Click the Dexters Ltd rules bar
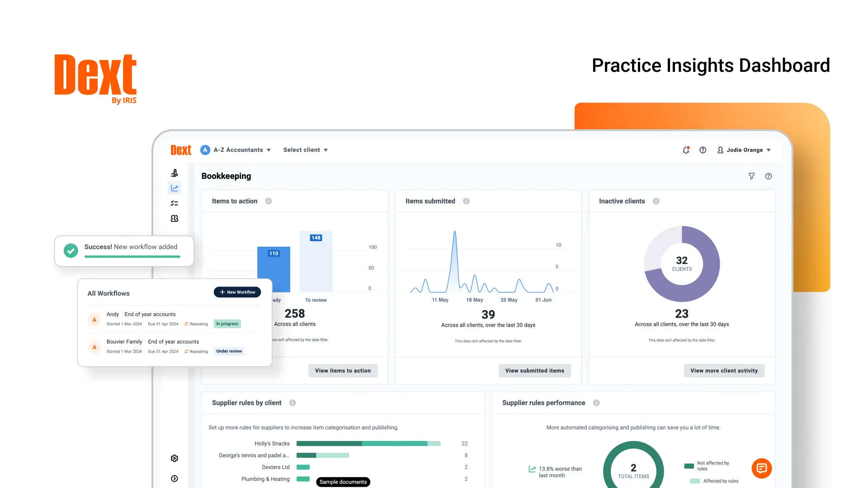The image size is (868, 488). click(303, 467)
